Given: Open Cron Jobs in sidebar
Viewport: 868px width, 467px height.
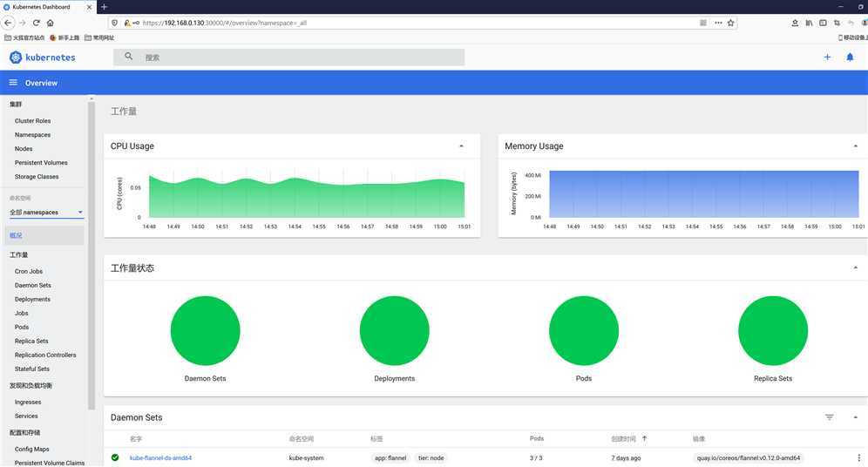Looking at the screenshot, I should click(29, 271).
